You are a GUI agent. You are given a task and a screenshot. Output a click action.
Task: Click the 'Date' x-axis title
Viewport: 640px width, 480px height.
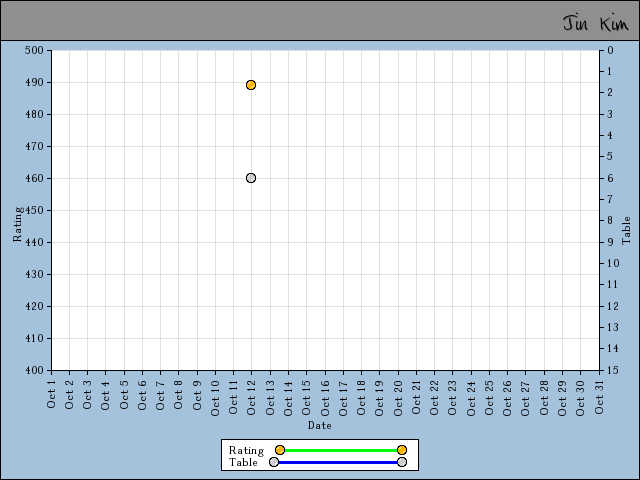coord(320,425)
